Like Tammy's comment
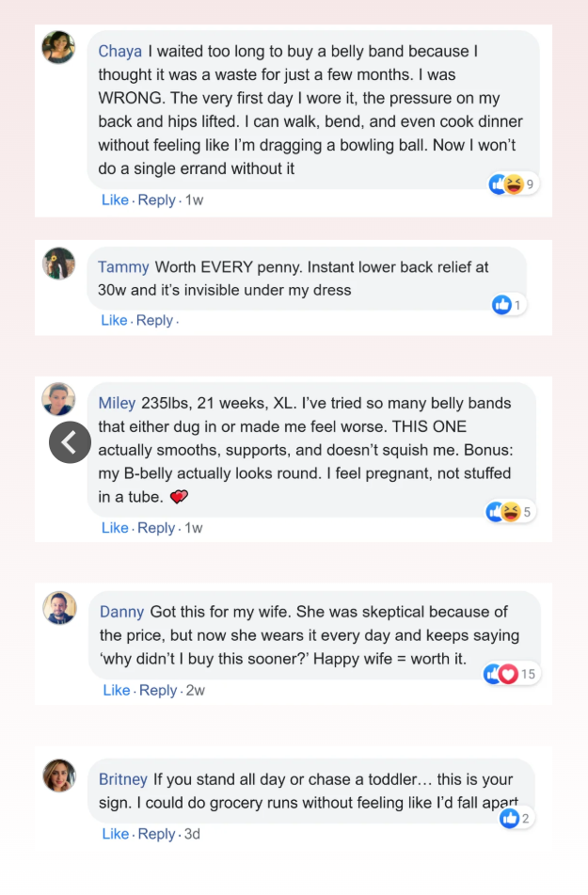This screenshot has width=588, height=895. click(x=114, y=321)
